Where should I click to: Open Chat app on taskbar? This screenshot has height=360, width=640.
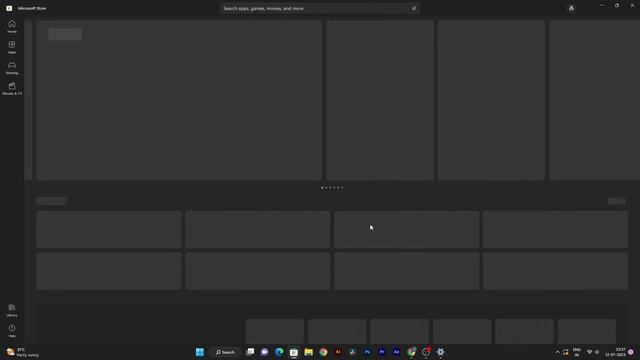pos(264,352)
